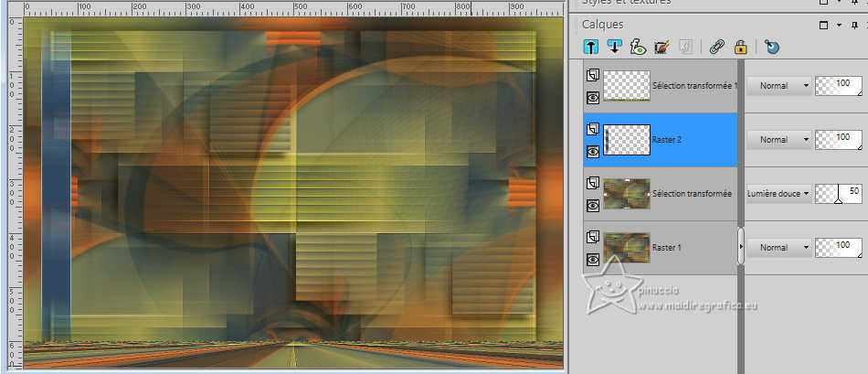Viewport: 868px width, 374px height.
Task: Hide the Raster 2 layer
Action: (593, 152)
